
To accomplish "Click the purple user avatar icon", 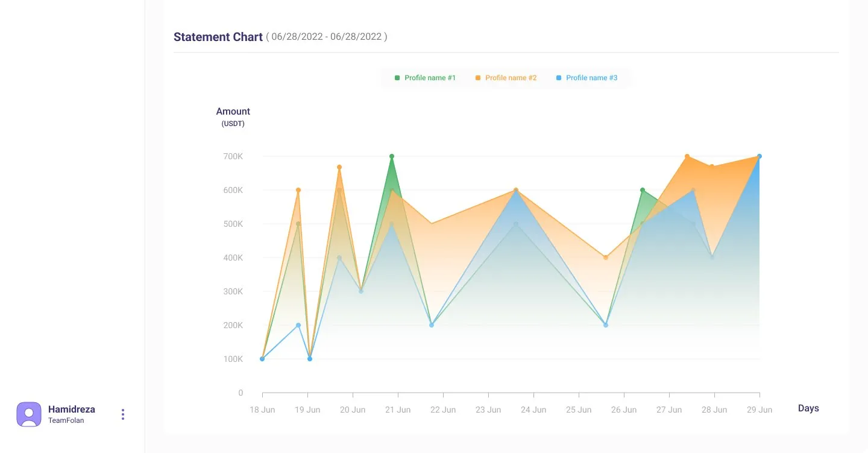I will click(29, 414).
